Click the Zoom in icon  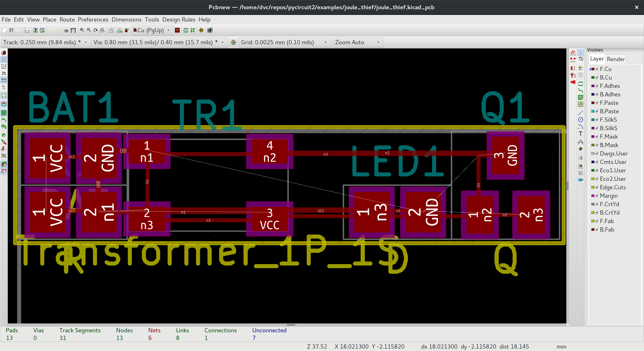click(82, 30)
